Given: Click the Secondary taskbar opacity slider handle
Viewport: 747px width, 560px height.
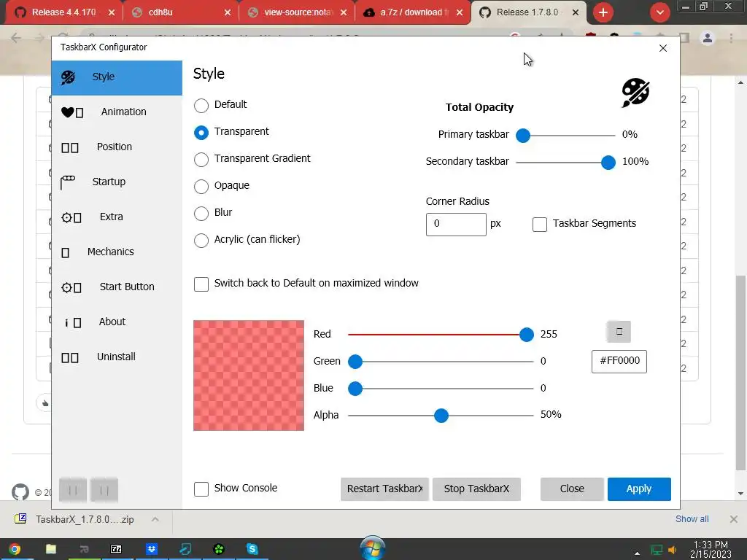Looking at the screenshot, I should click(608, 163).
